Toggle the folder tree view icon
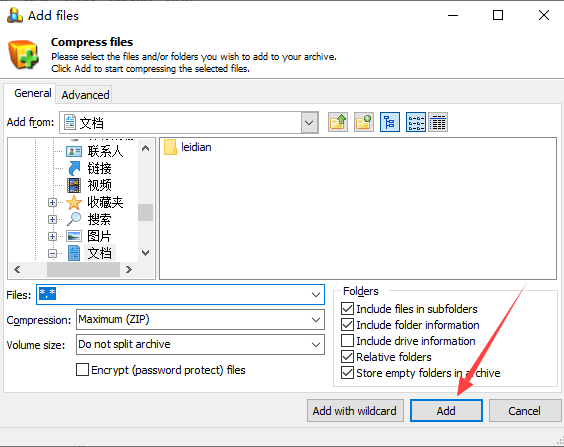Viewport: 564px width, 447px height. (x=390, y=122)
